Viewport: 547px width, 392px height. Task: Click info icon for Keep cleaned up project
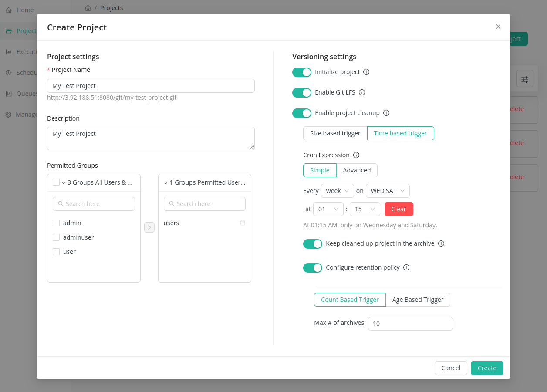pyautogui.click(x=441, y=243)
